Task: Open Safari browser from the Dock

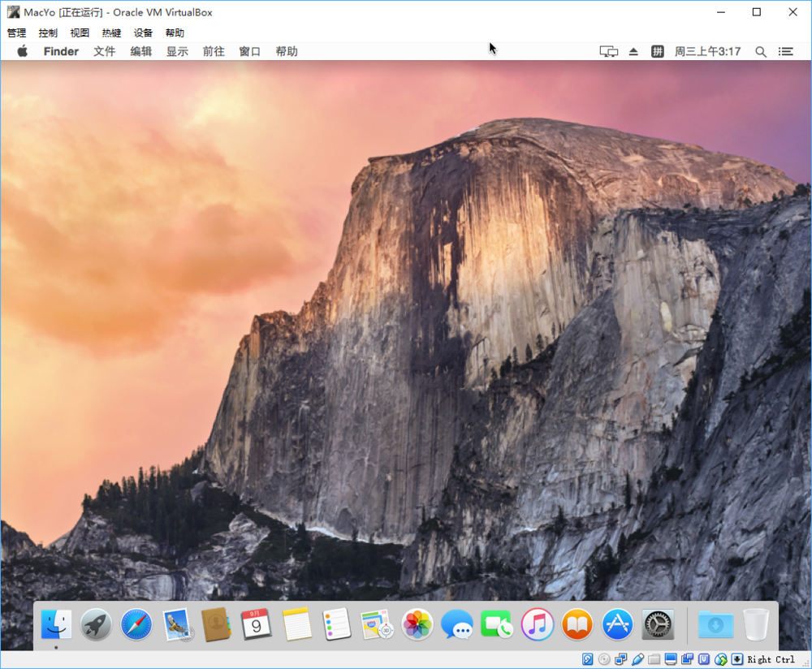Action: (x=136, y=624)
